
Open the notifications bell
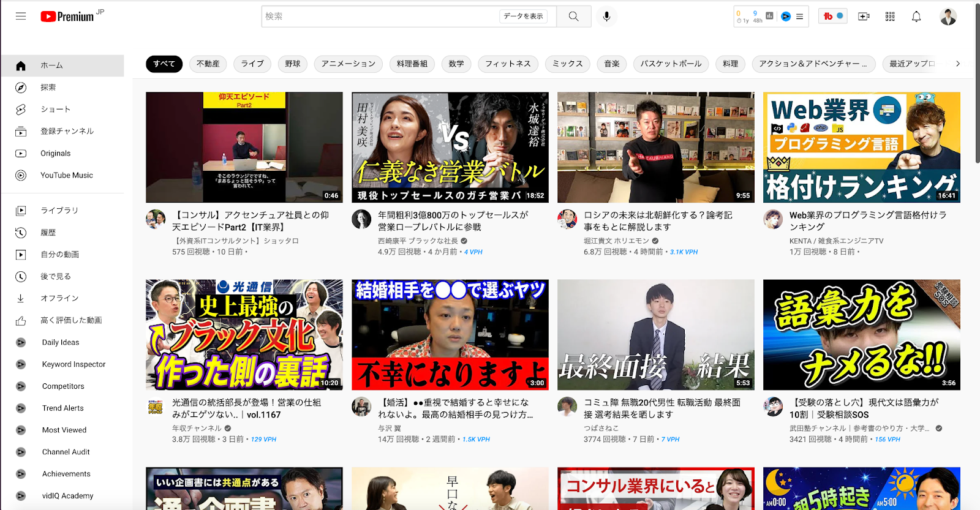[916, 17]
